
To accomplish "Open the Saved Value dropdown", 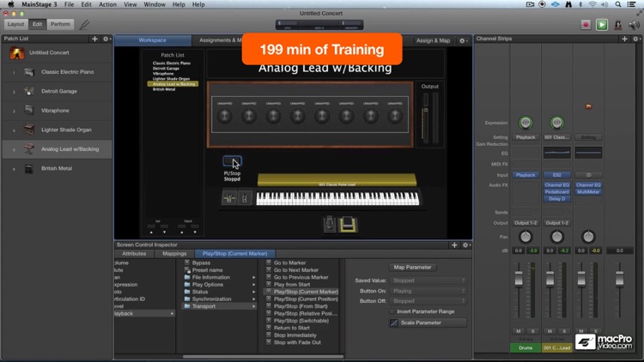I will point(428,281).
